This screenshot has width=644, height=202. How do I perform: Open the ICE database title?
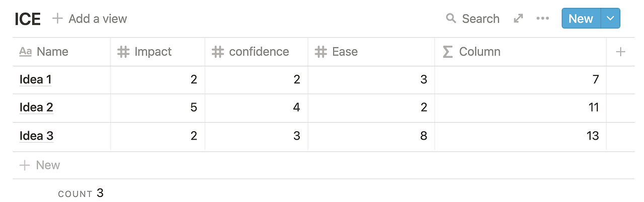coord(28,19)
